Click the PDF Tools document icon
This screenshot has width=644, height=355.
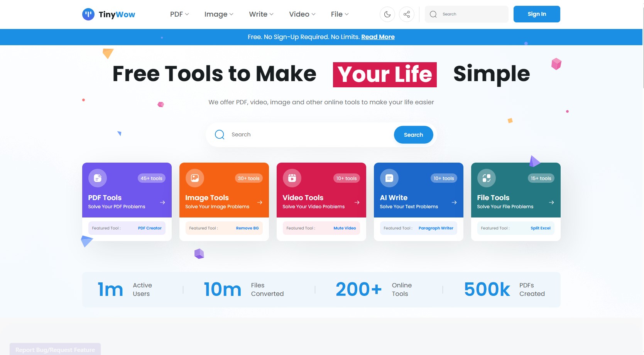coord(98,178)
